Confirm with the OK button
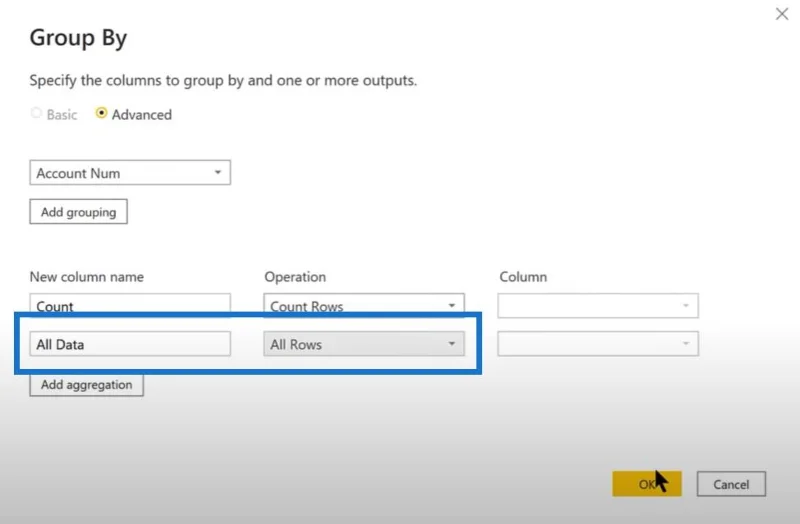The height and width of the screenshot is (524, 800). pos(647,484)
